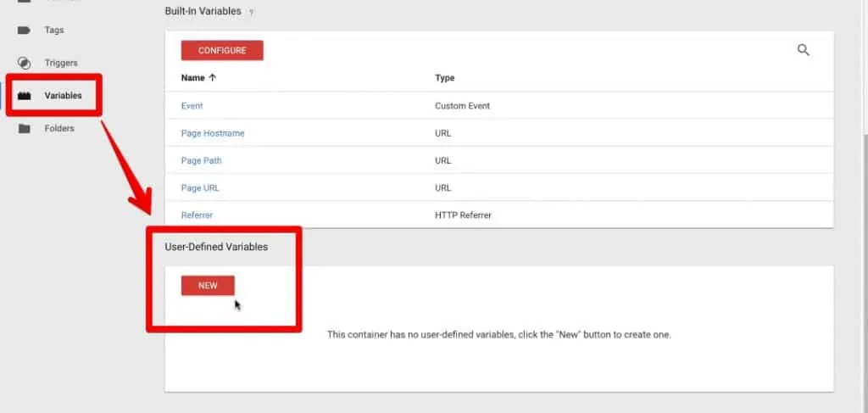Click the HTTP Referrer type cell

pos(463,215)
